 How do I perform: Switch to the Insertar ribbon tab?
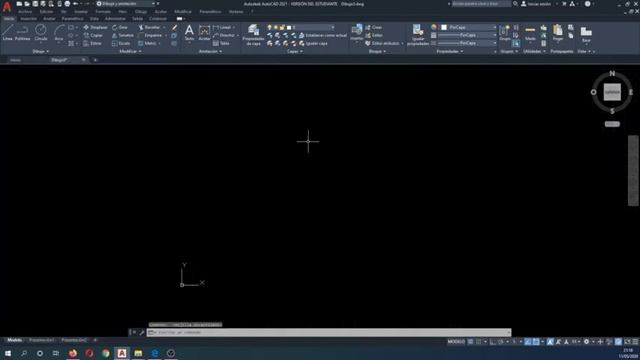point(28,19)
